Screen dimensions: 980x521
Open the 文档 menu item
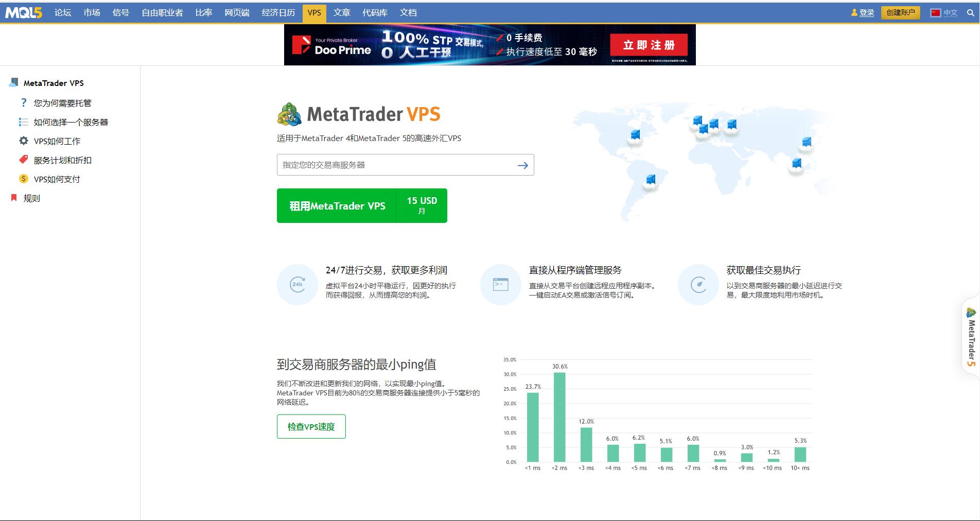[x=409, y=12]
